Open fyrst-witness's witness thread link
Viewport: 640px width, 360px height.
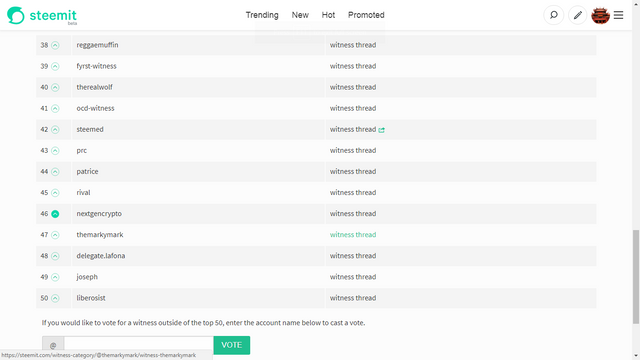[x=353, y=66]
